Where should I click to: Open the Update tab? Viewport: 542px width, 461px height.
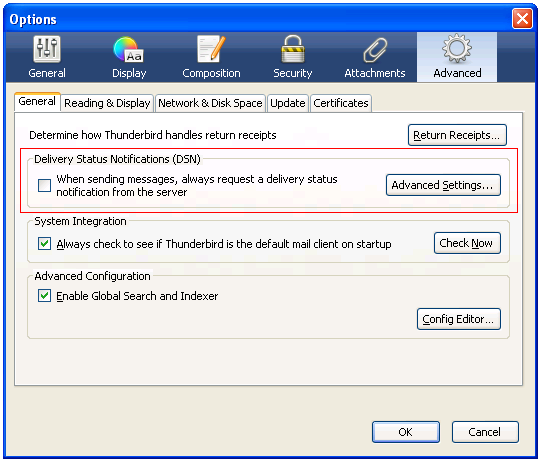(x=288, y=103)
